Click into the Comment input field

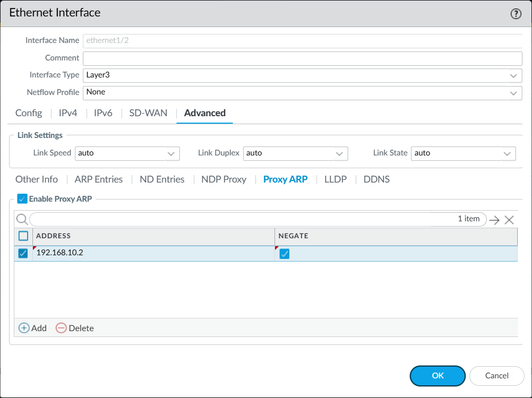pyautogui.click(x=302, y=58)
